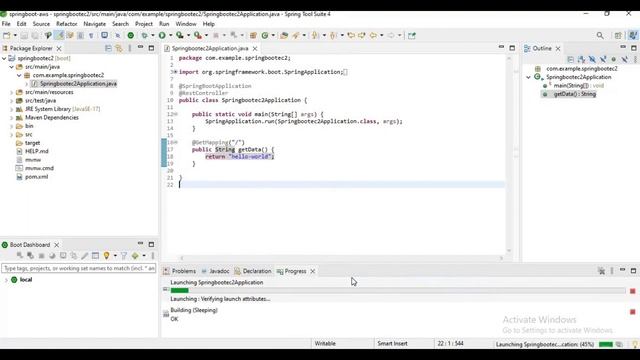Click Boot Dashboard properties view icon
Viewport: 640px width, 360px height.
click(x=95, y=256)
